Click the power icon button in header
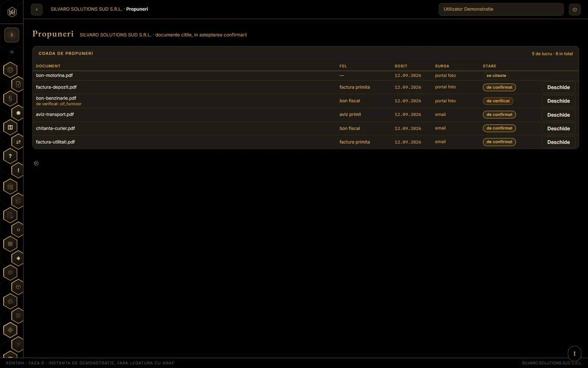 pos(575,10)
